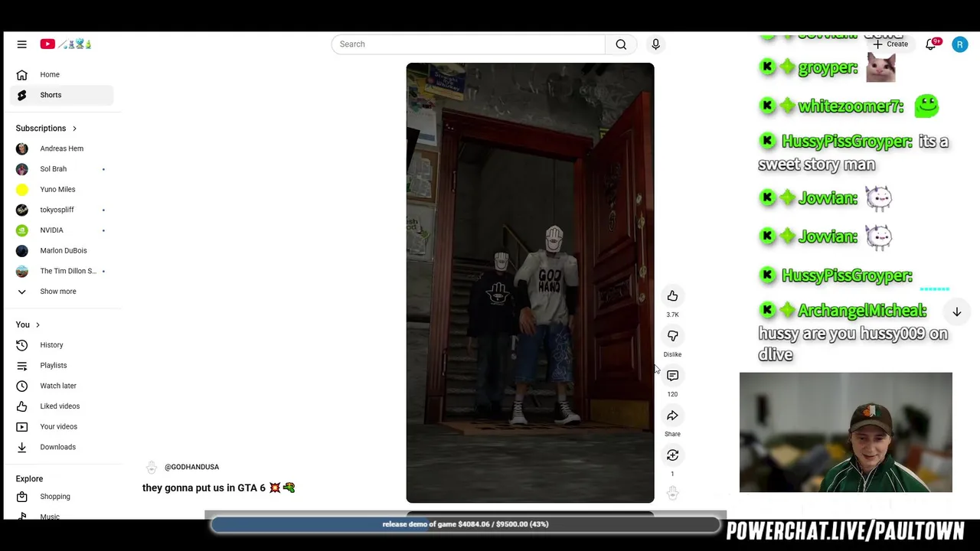The height and width of the screenshot is (551, 980).
Task: Click the search magnifier button
Action: tap(621, 44)
